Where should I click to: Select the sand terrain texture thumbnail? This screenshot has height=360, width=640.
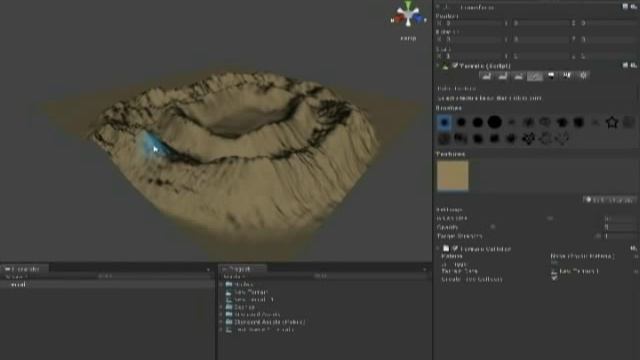[x=453, y=176]
